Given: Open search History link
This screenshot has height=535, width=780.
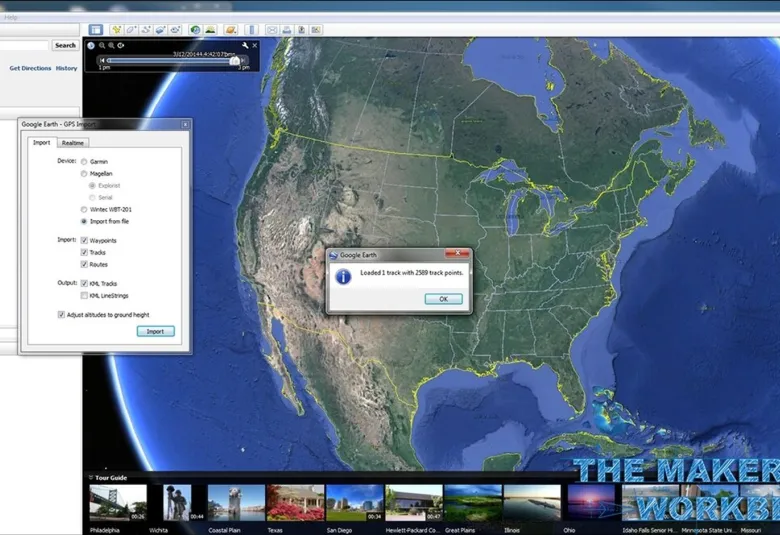Looking at the screenshot, I should click(x=66, y=68).
